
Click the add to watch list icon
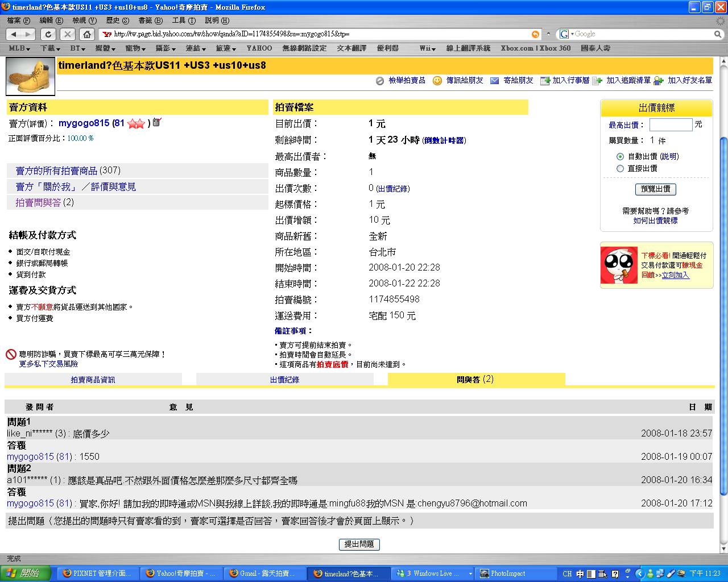point(597,81)
